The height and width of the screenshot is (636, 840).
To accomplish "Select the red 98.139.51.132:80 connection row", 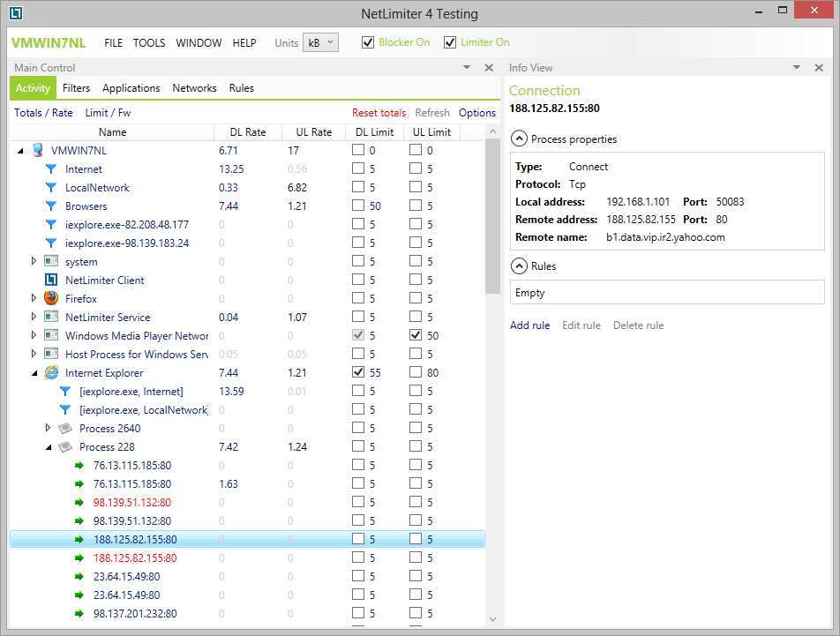I will [132, 502].
